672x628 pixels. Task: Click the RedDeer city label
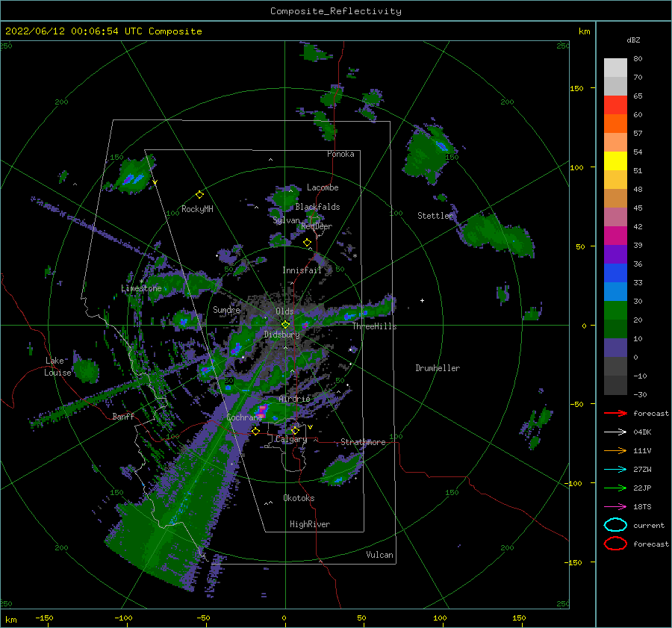click(317, 226)
